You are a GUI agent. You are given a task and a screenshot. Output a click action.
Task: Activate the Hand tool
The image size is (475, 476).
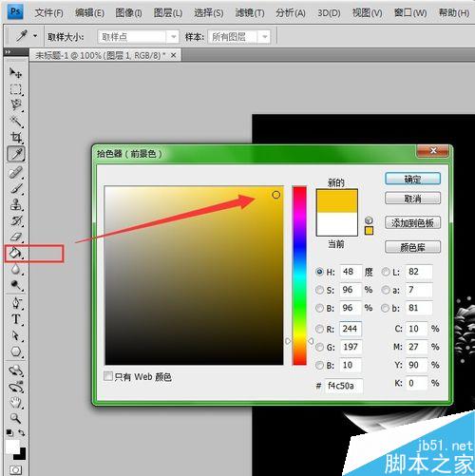click(x=16, y=402)
